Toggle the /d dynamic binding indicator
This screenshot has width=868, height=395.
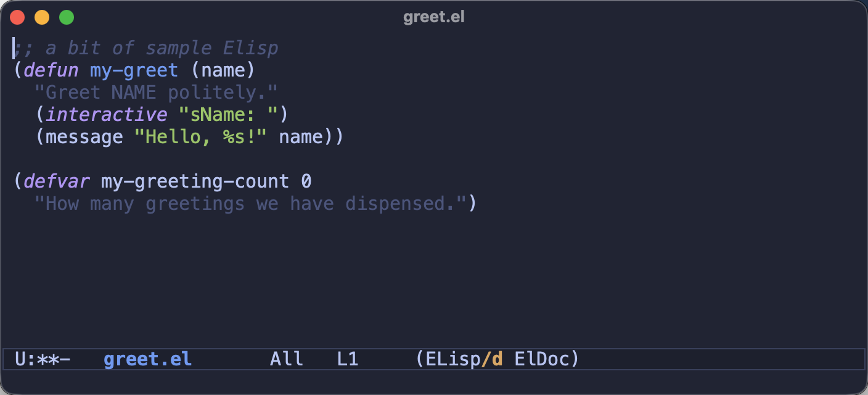pyautogui.click(x=492, y=359)
